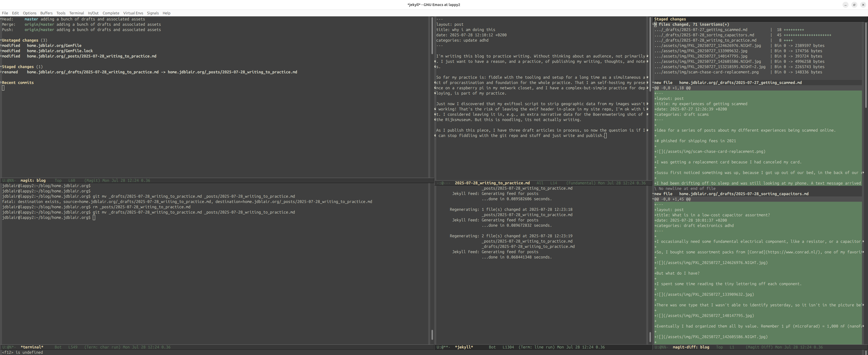Open the Help menu
The width and height of the screenshot is (868, 355).
click(167, 13)
